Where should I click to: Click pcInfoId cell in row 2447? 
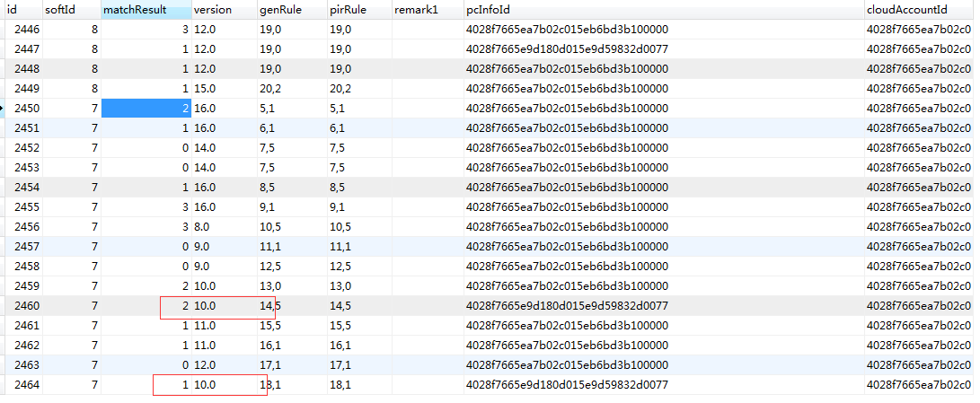point(664,48)
